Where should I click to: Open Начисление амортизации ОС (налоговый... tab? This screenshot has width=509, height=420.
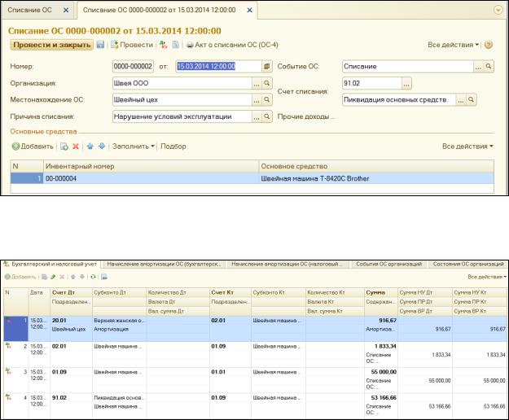[x=287, y=265]
